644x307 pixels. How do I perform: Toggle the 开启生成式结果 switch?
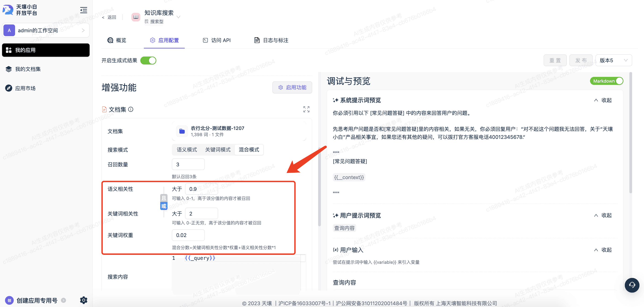click(x=148, y=61)
